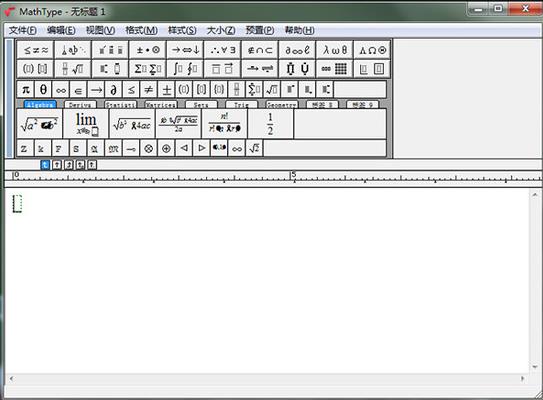The width and height of the screenshot is (543, 400).
Task: Switch to the Geometry tab
Action: coord(282,105)
